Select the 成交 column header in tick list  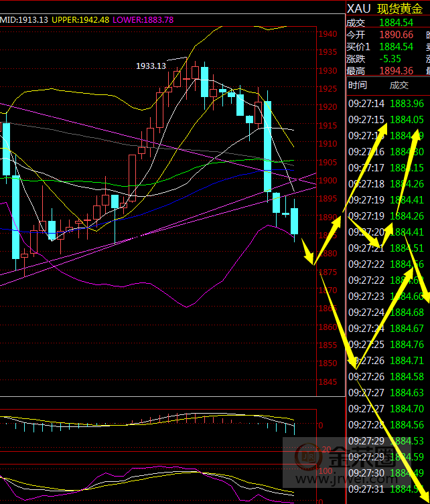pos(399,85)
